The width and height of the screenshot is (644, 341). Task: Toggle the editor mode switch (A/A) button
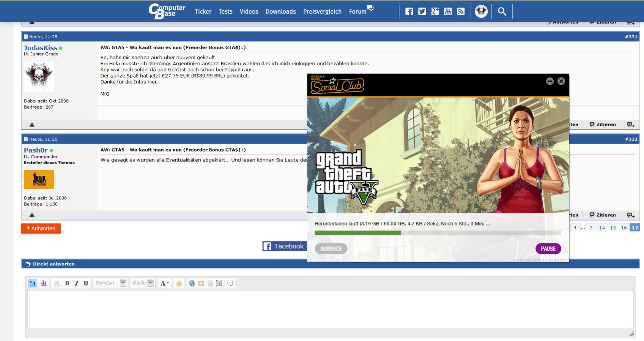[x=33, y=283]
